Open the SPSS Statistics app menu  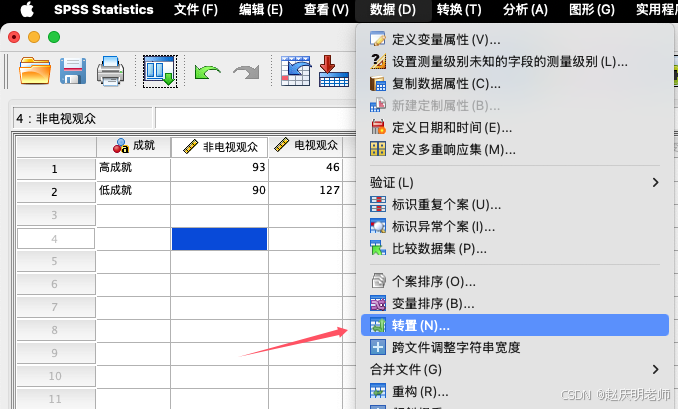pyautogui.click(x=104, y=10)
